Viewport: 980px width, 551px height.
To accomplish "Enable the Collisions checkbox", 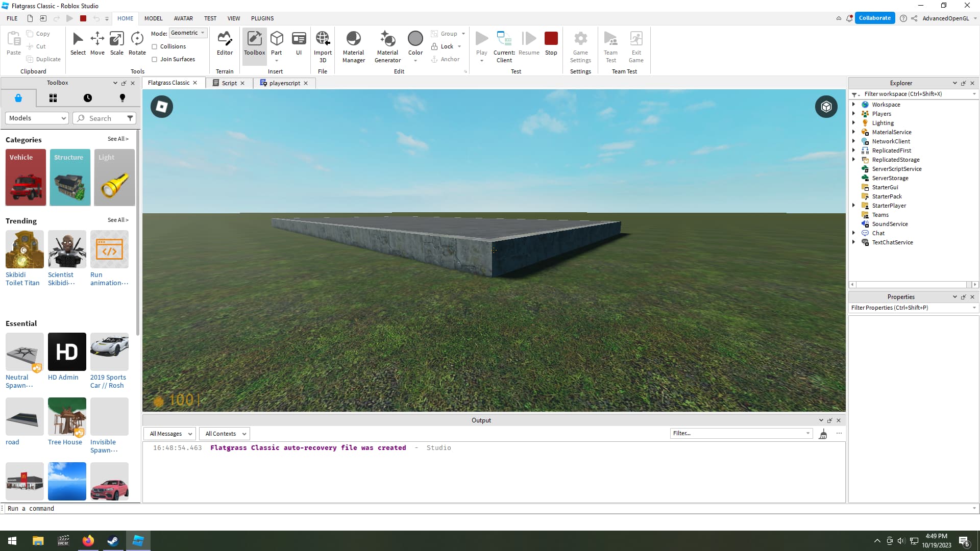I will 155,46.
